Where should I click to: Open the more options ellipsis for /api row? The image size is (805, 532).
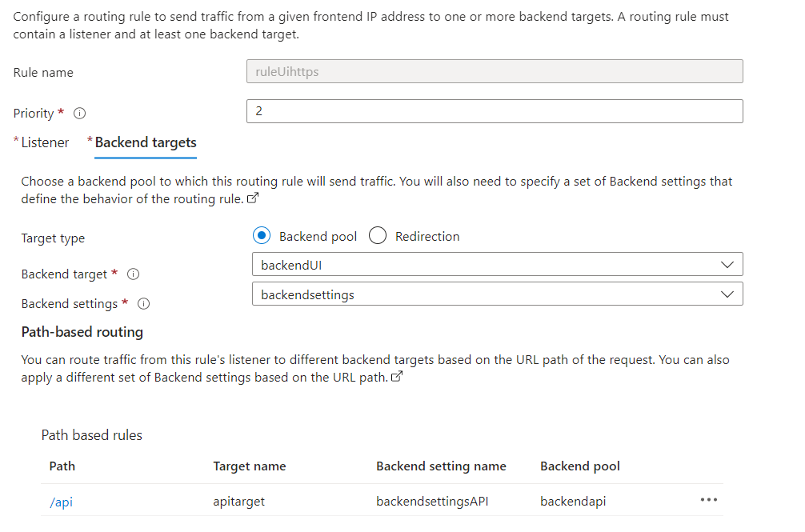point(708,500)
